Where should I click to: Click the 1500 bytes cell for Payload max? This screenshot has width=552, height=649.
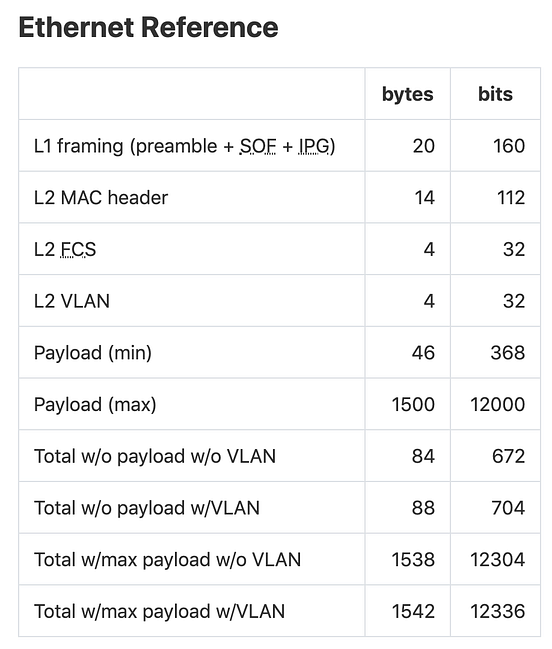[413, 405]
